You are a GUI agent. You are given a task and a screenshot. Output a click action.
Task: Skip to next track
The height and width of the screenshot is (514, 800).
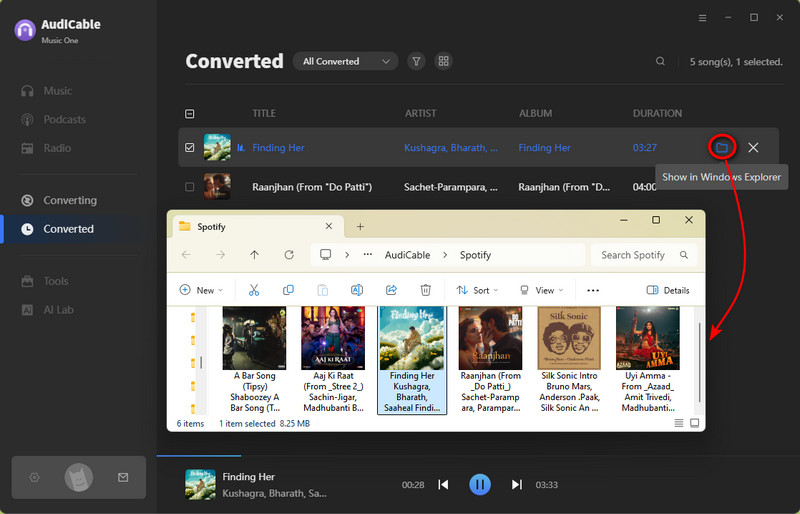click(517, 484)
